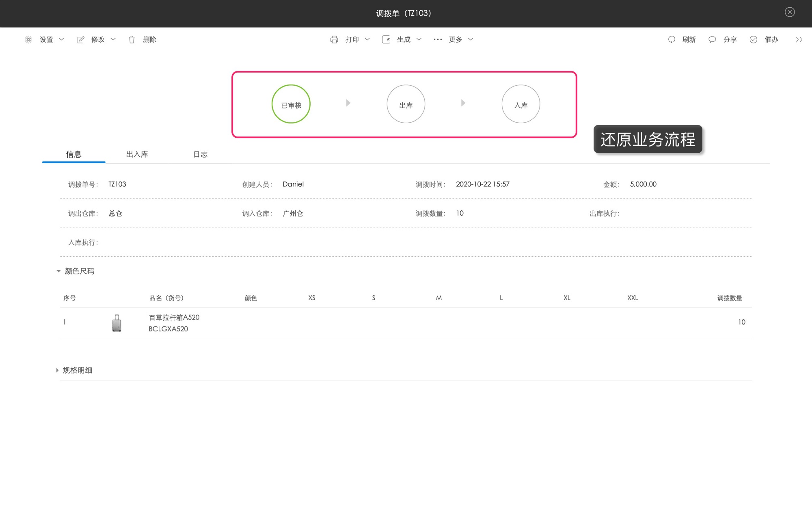This screenshot has width=812, height=506.
Task: Open the 设置 dropdown arrow
Action: [x=62, y=39]
